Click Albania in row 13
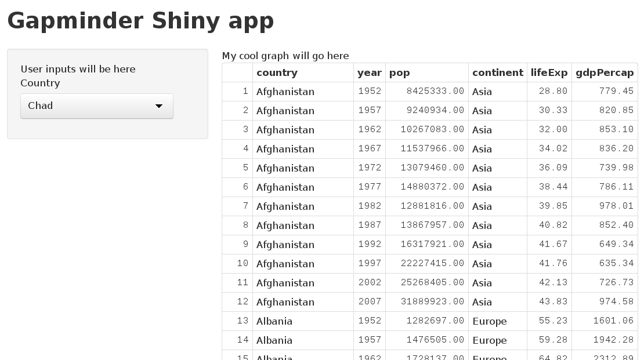This screenshot has height=360, width=644. coord(274,321)
